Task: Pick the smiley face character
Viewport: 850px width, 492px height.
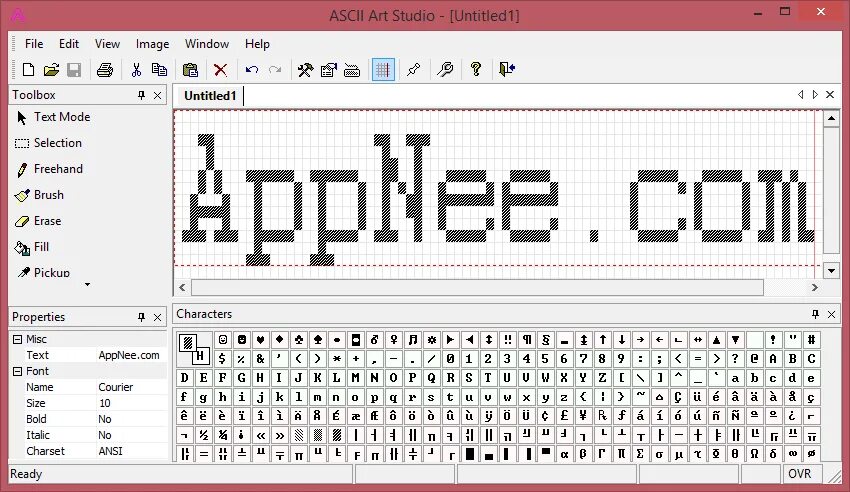Action: click(223, 340)
